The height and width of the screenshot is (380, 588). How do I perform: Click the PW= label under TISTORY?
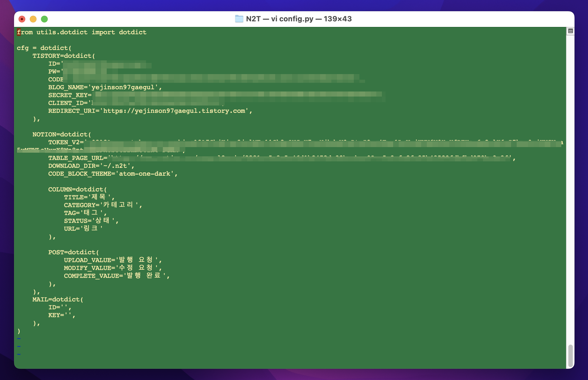pos(54,72)
